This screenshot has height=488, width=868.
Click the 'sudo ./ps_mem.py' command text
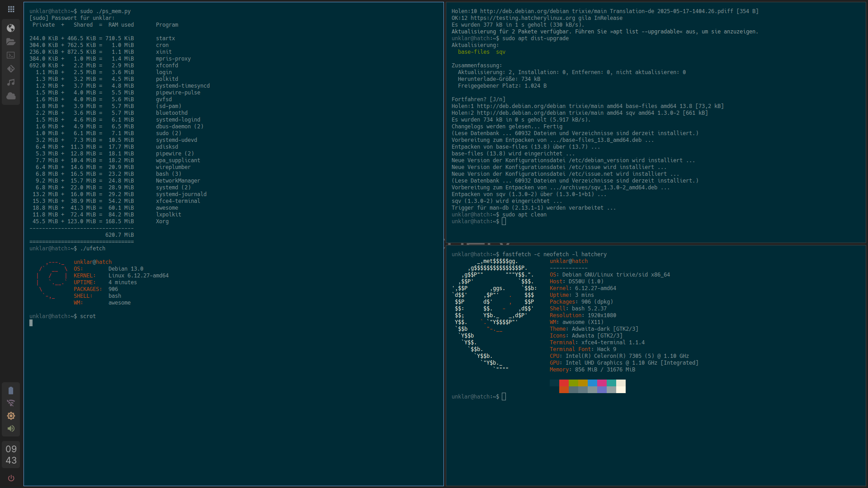(x=105, y=11)
